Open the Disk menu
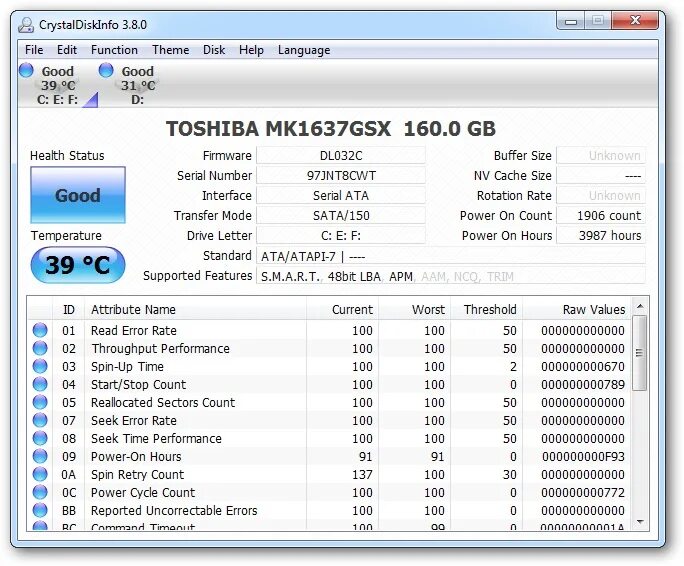684x566 pixels. [x=214, y=50]
